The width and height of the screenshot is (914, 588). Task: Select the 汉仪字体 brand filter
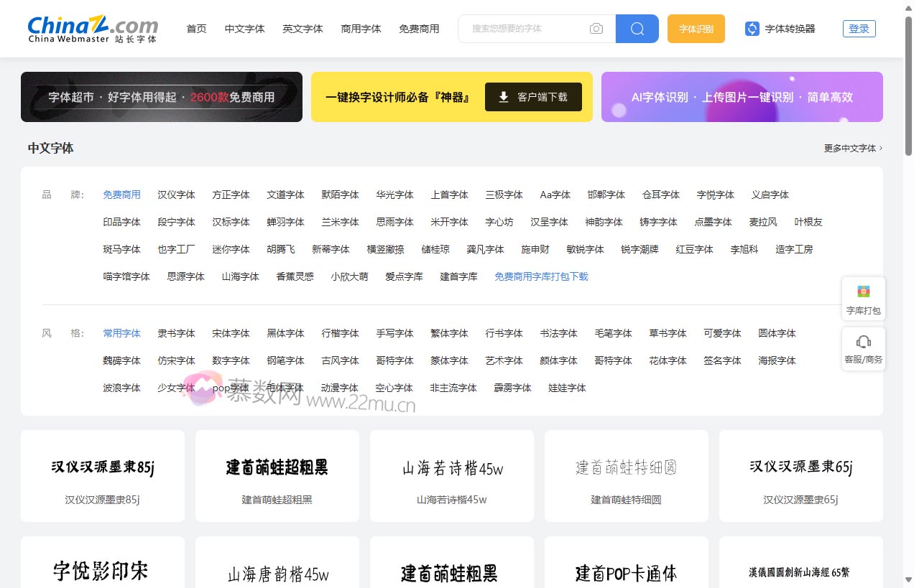click(x=176, y=194)
